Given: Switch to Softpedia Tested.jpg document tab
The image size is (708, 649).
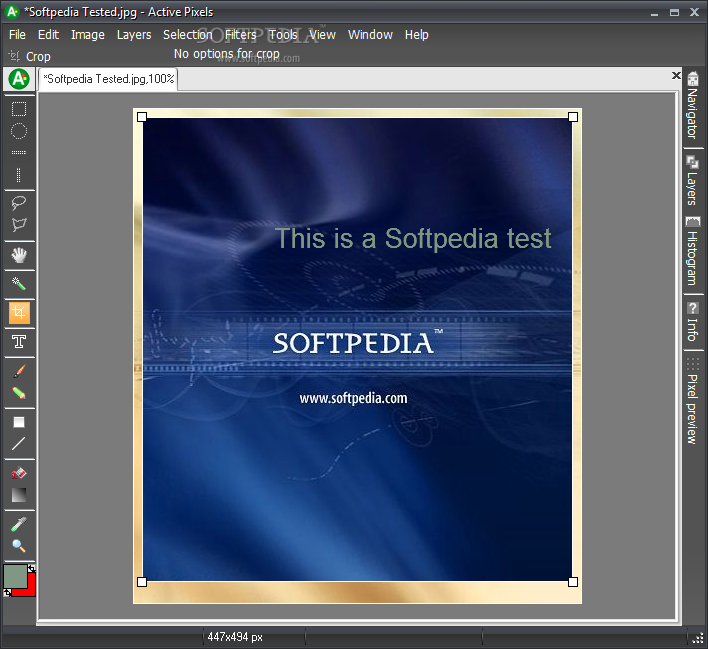Looking at the screenshot, I should tap(108, 79).
